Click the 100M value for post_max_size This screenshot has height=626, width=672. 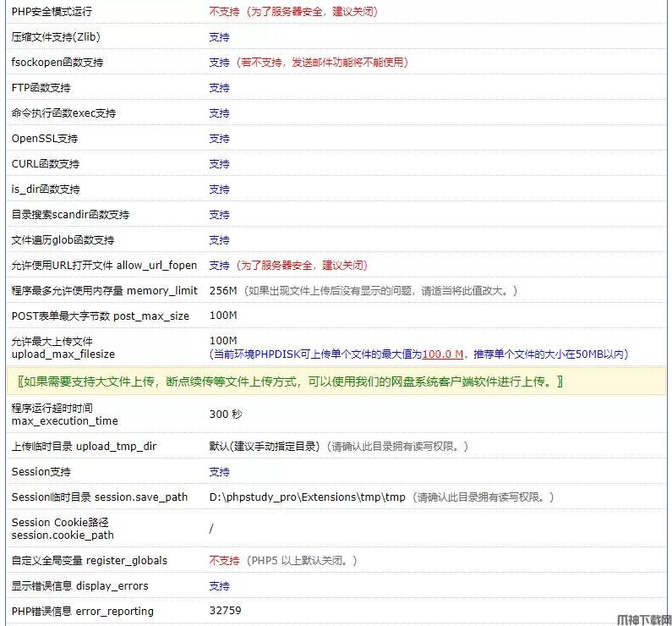(223, 316)
